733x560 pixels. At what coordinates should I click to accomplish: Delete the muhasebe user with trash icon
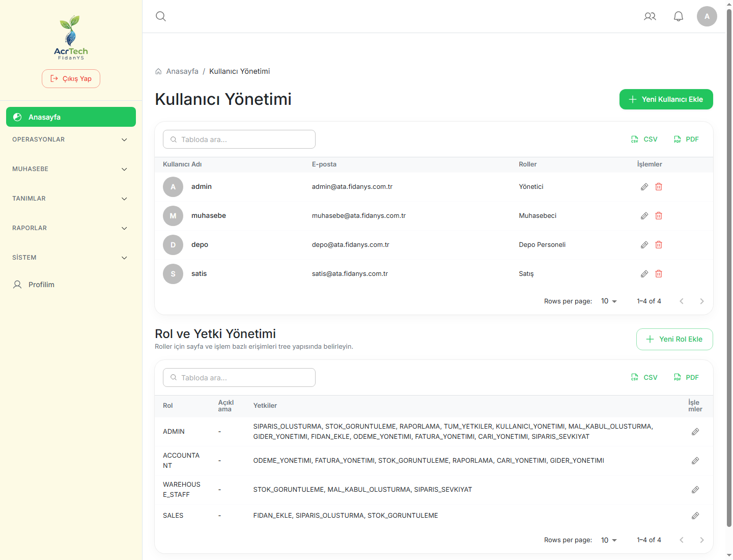[659, 216]
